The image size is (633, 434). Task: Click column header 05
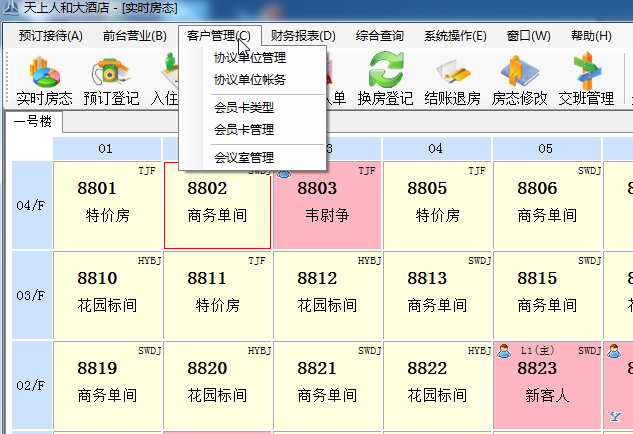[x=547, y=149]
